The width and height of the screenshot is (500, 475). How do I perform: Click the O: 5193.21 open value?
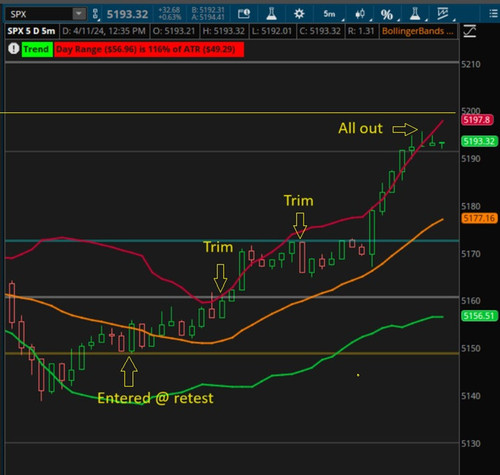(174, 31)
